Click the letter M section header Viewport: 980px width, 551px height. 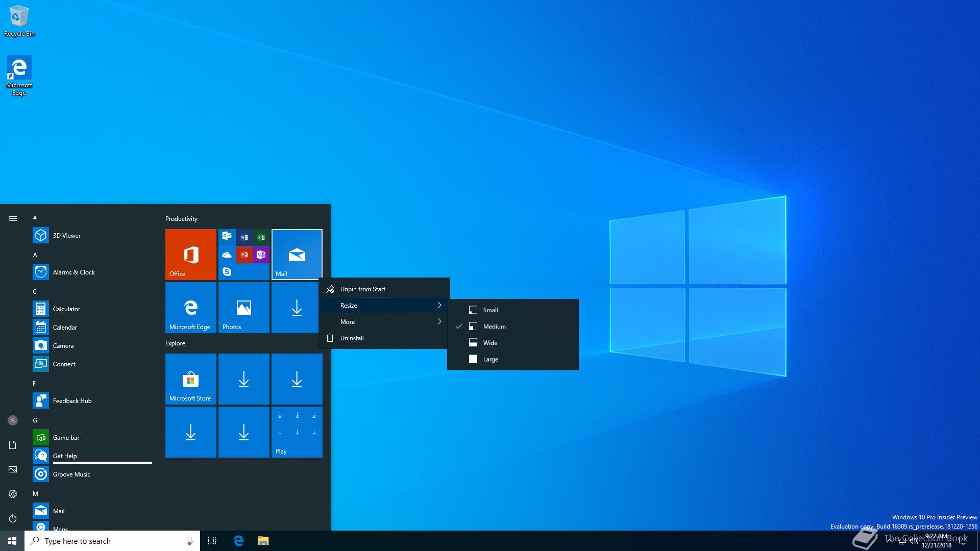pos(36,493)
